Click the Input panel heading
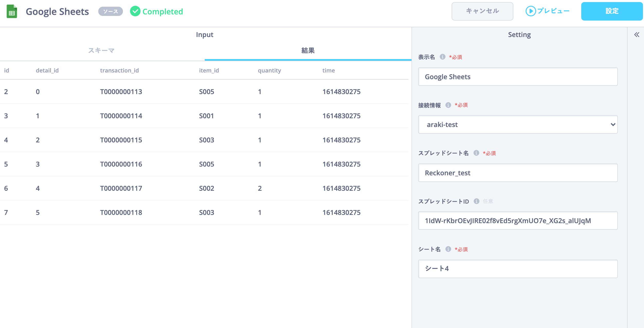This screenshot has width=644, height=328. [x=204, y=35]
